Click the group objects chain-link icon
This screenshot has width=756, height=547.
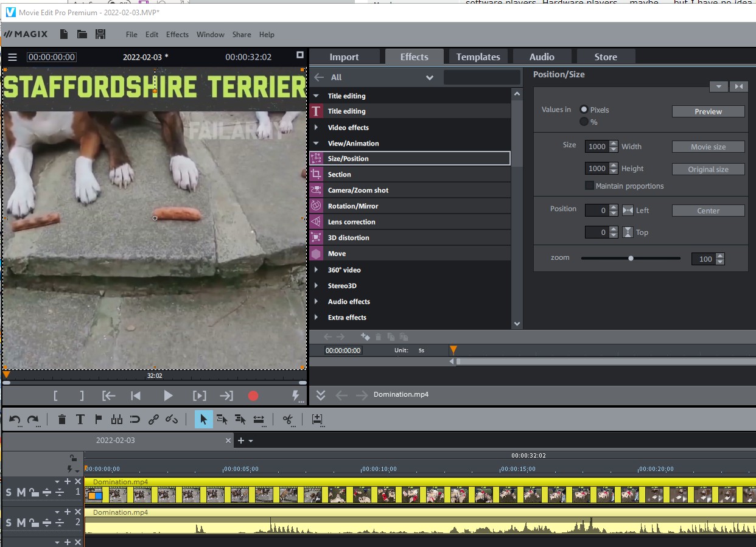pyautogui.click(x=153, y=419)
